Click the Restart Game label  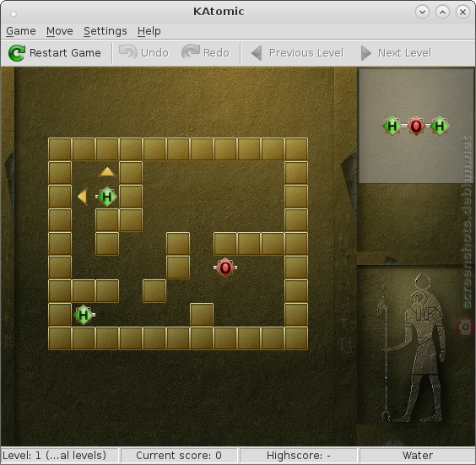point(65,53)
